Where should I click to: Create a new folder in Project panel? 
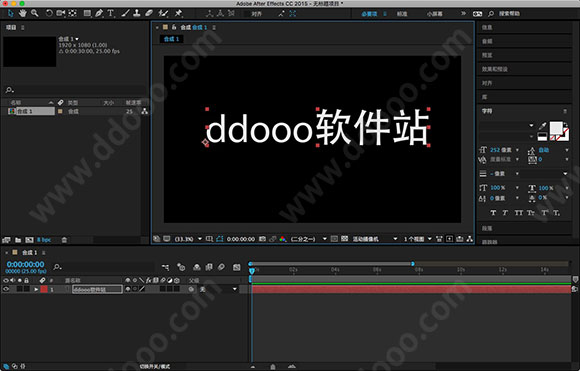[18, 240]
